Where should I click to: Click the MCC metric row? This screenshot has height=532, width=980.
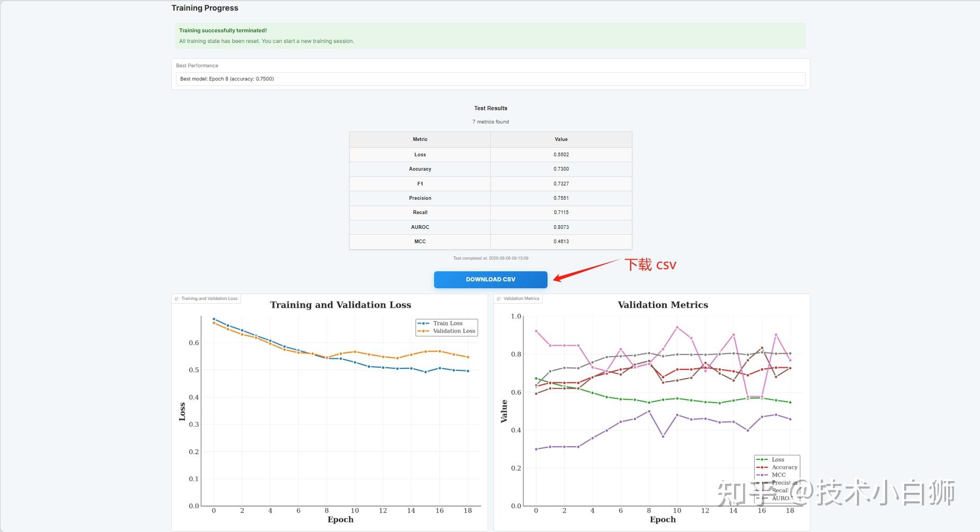(490, 242)
